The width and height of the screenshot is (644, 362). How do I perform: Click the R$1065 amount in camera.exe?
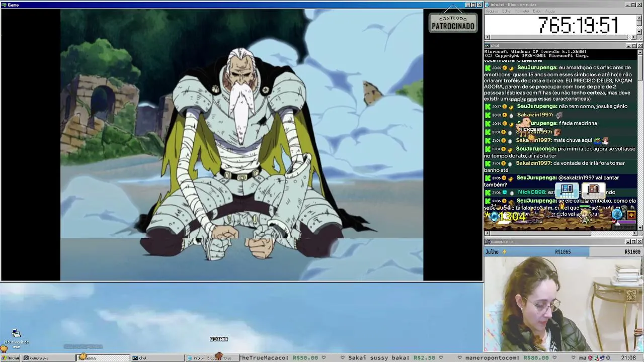click(562, 252)
